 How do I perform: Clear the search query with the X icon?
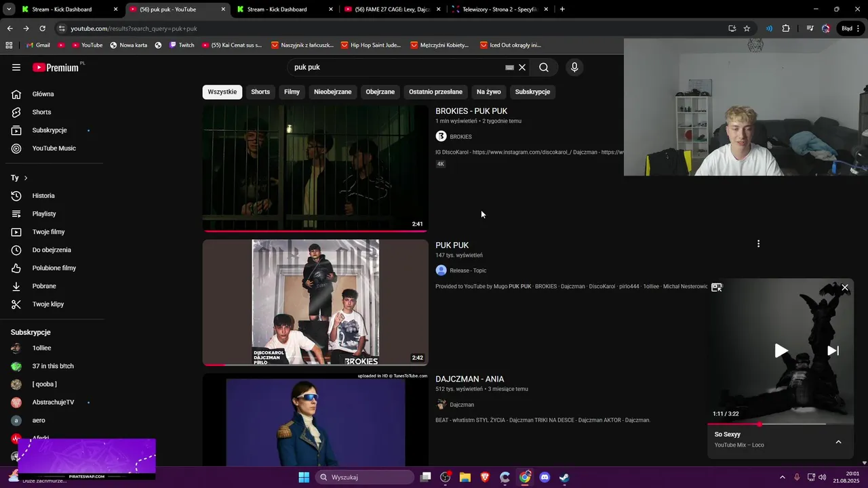[x=522, y=67]
